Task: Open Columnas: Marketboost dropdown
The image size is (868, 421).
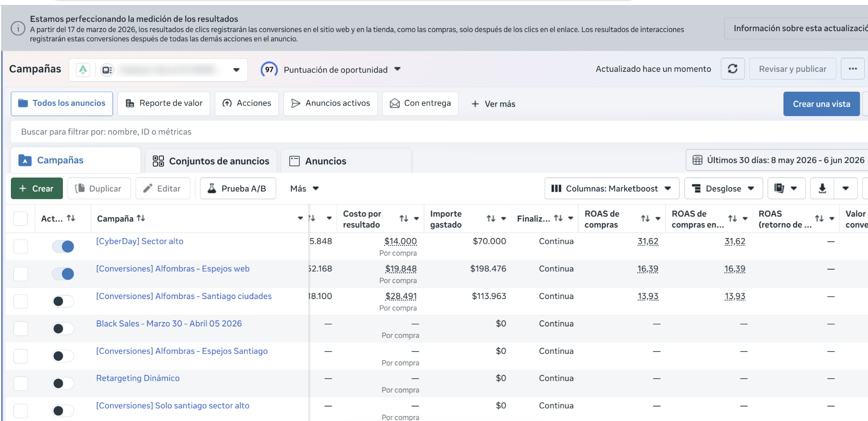Action: pos(612,188)
